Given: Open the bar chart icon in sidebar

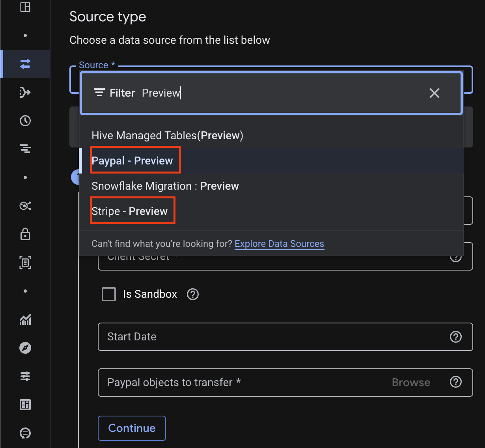Looking at the screenshot, I should click(x=25, y=319).
